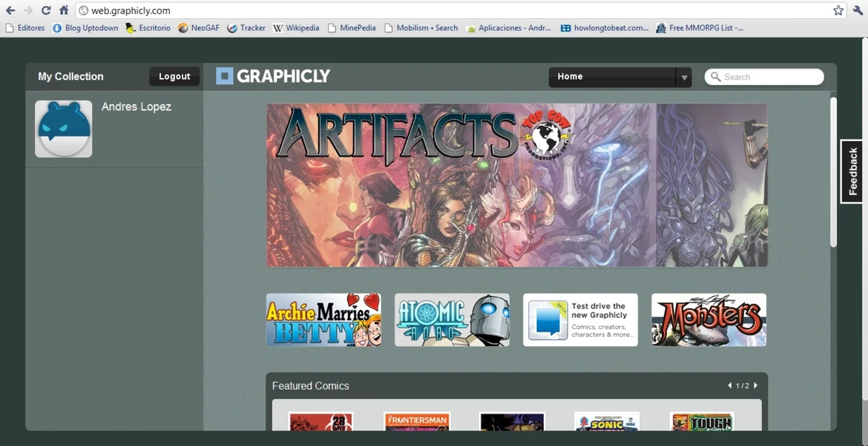Open Mobilism • Search bookmark
Viewport: 868px width, 446px height.
tap(421, 28)
